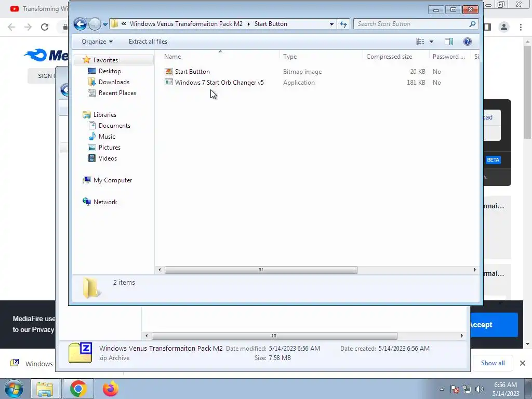The image size is (532, 399).
Task: Accept MediaFire cookie notice
Action: tap(494, 325)
